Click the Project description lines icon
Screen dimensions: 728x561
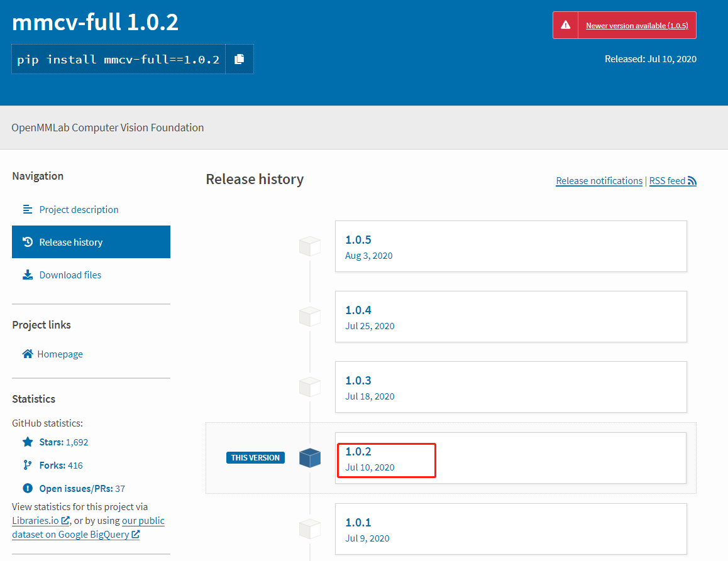[28, 209]
